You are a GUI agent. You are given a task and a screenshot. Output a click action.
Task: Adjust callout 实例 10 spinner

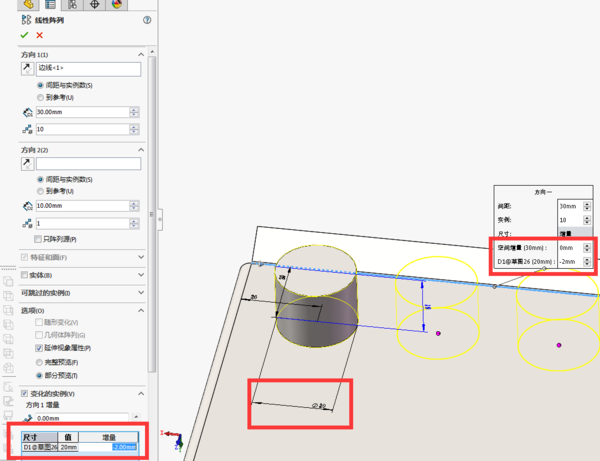click(587, 220)
